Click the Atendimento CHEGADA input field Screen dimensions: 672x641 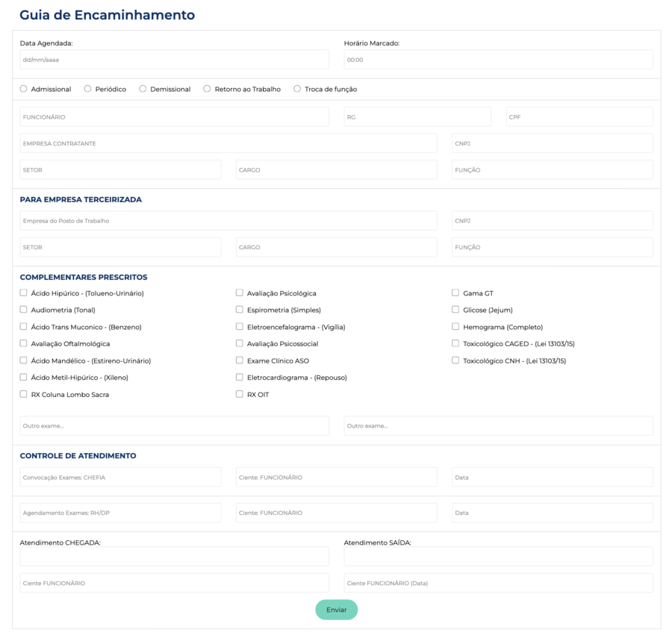[x=174, y=557]
